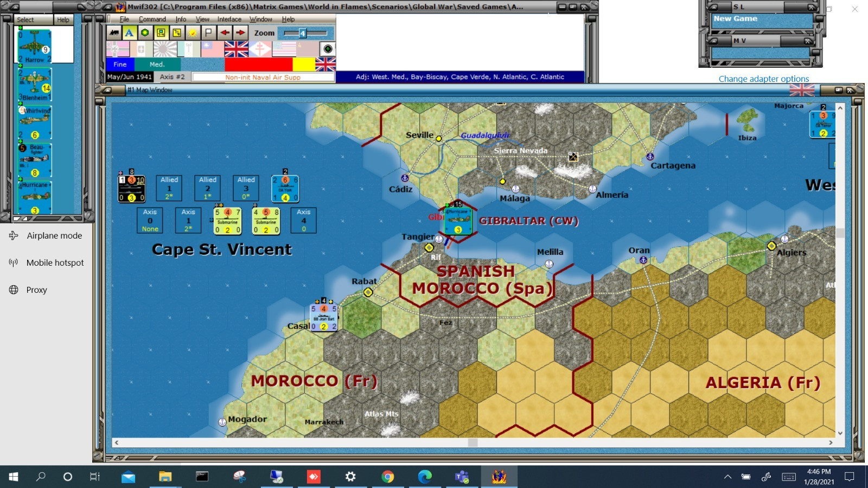Screen dimensions: 868x488
Task: Click the Axis 0 sea box
Action: click(x=150, y=220)
